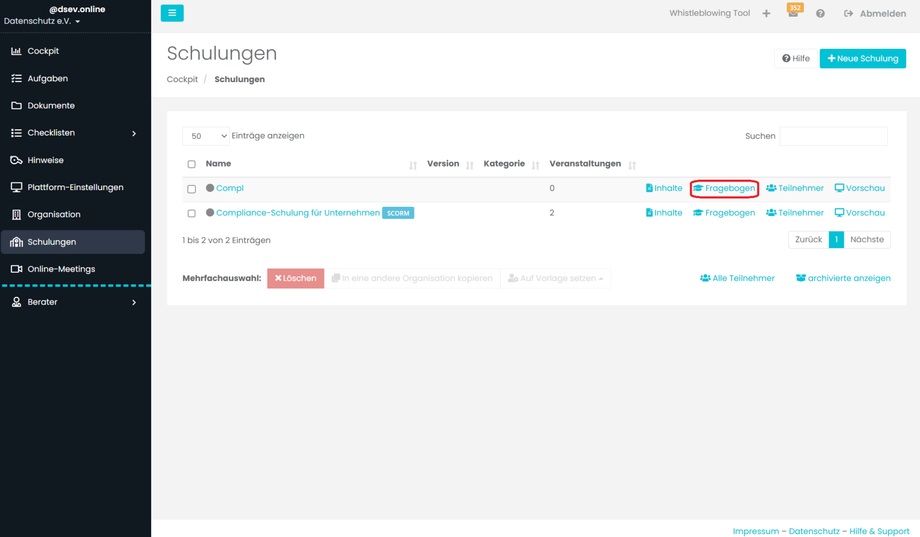Select Schulungen in the sidebar
The image size is (920, 537).
click(x=73, y=242)
